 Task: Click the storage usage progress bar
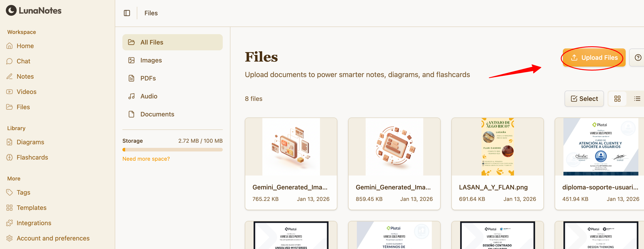coord(172,150)
